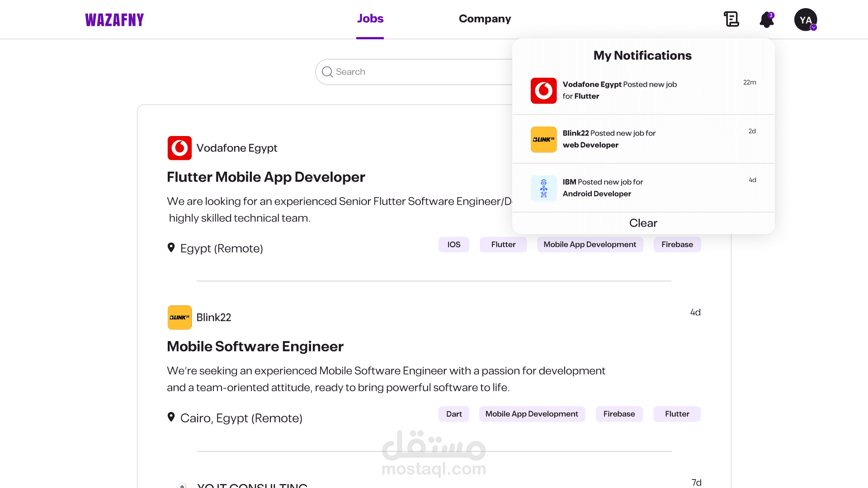
Task: Click Vodafone logo in notifications panel
Action: point(543,91)
